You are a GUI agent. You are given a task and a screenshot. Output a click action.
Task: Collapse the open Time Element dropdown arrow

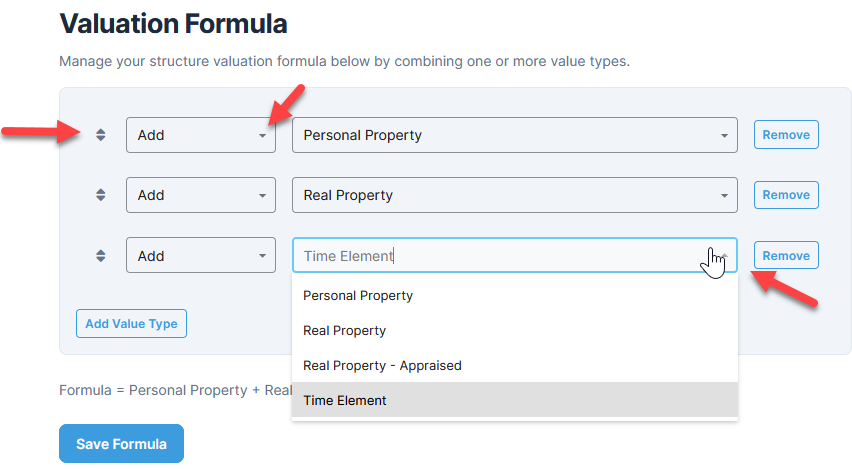click(x=724, y=255)
